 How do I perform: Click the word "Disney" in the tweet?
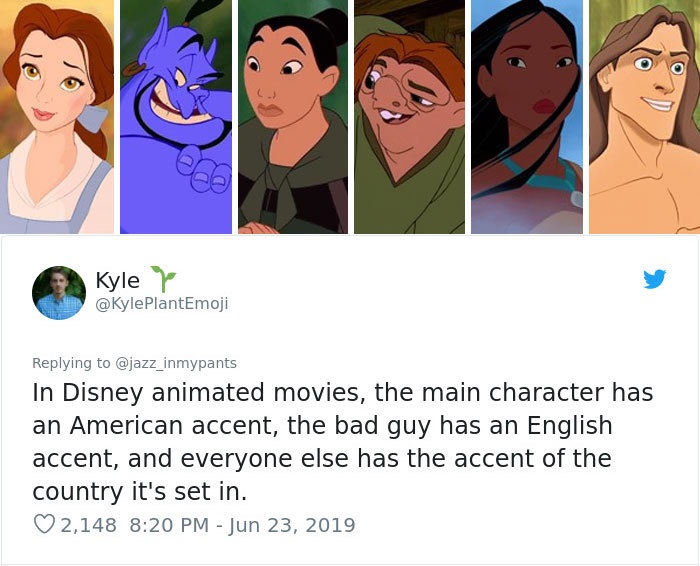point(106,392)
